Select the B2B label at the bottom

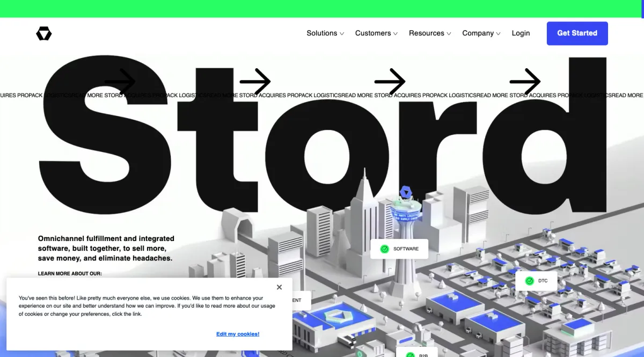(x=417, y=353)
